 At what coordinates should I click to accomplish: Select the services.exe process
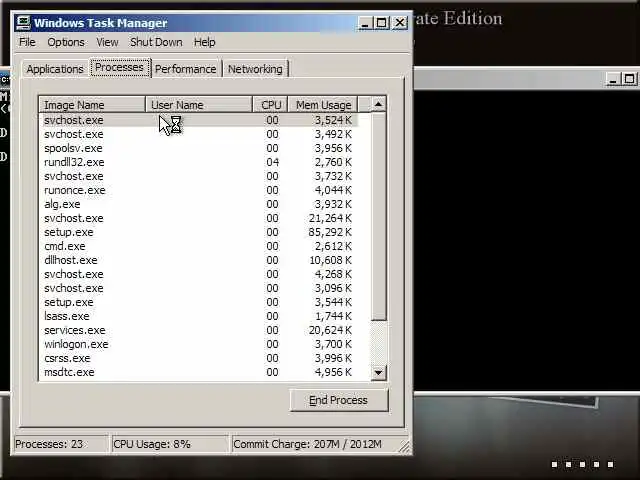pos(198,330)
